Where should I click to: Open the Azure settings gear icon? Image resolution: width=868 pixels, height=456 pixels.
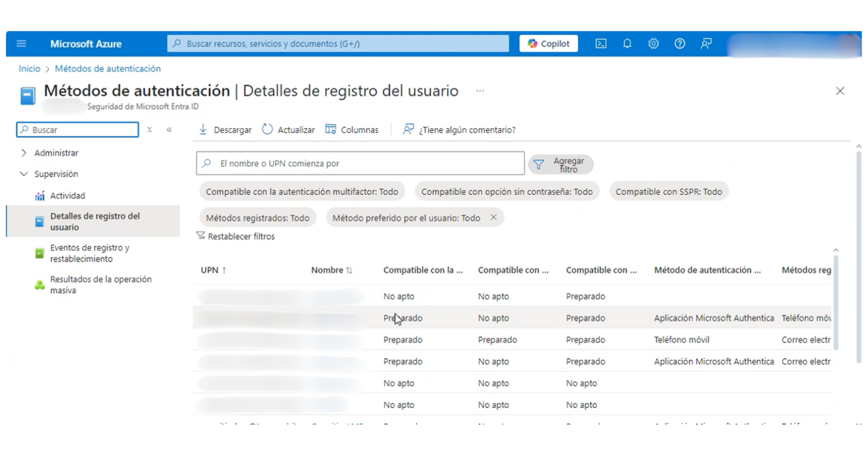pyautogui.click(x=653, y=44)
